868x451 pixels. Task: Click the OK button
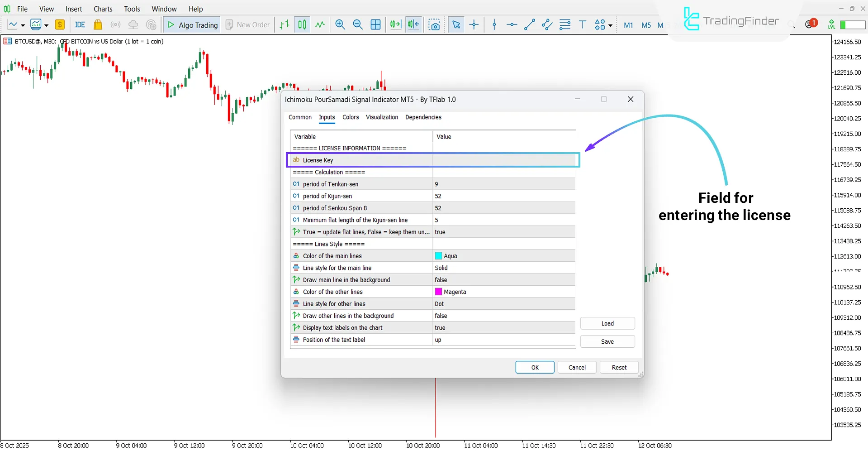[x=535, y=367]
